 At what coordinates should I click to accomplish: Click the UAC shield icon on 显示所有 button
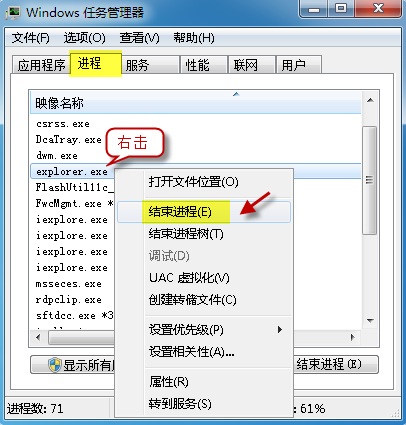54,365
